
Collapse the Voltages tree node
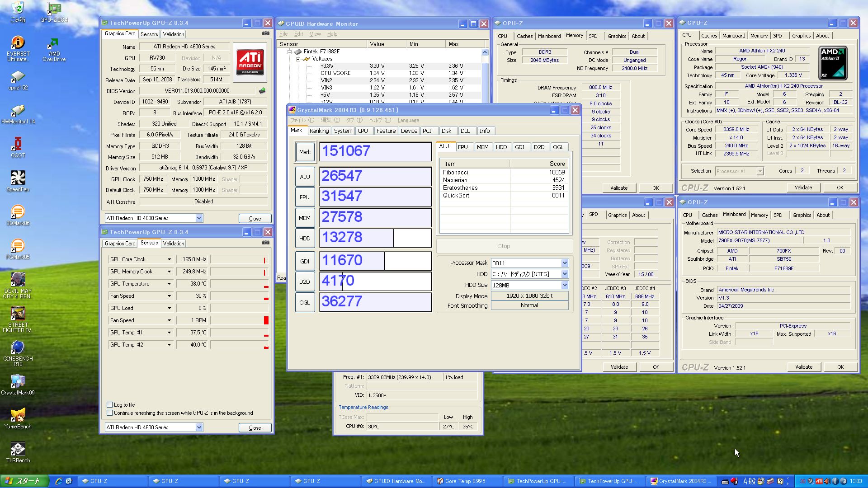[x=298, y=59]
